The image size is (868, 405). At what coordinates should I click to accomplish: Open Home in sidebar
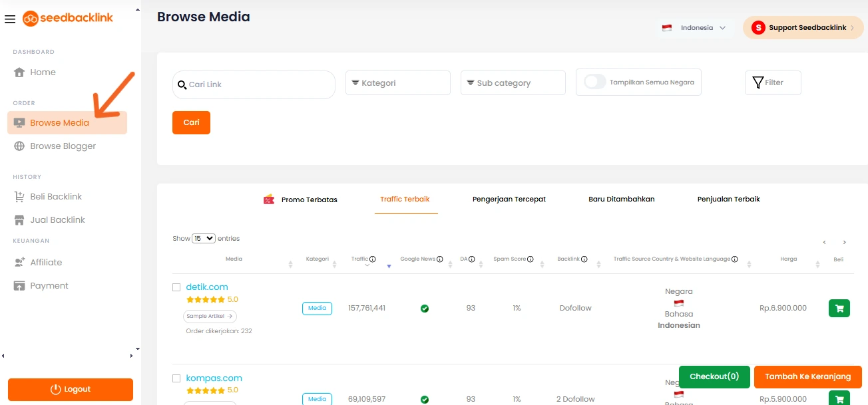point(43,72)
